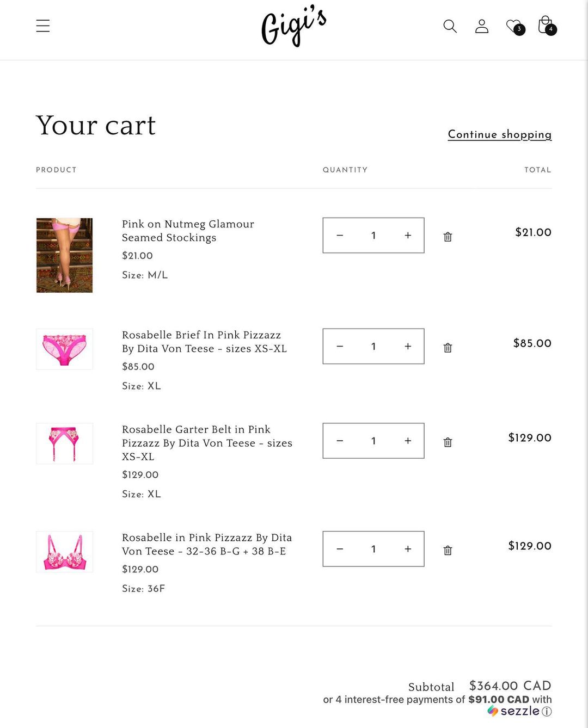The image size is (588, 728).
Task: Open the wishlist heart icon
Action: [514, 26]
